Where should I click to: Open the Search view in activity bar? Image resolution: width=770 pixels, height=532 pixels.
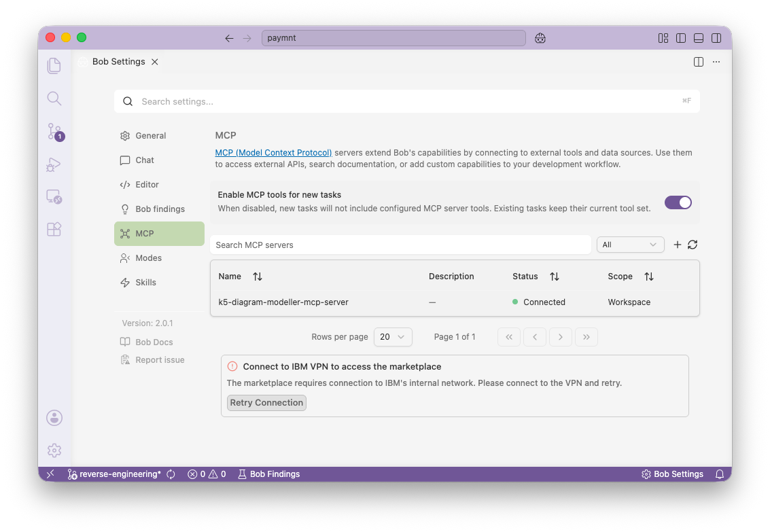click(x=54, y=99)
